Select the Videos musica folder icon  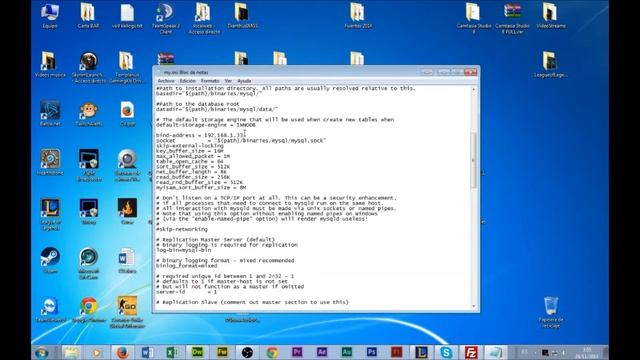[x=50, y=64]
